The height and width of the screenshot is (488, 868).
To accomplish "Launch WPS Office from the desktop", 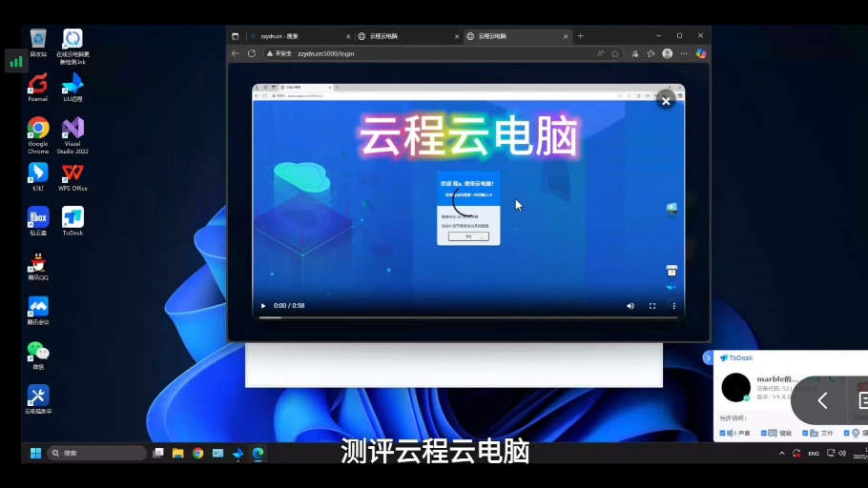I will click(72, 177).
